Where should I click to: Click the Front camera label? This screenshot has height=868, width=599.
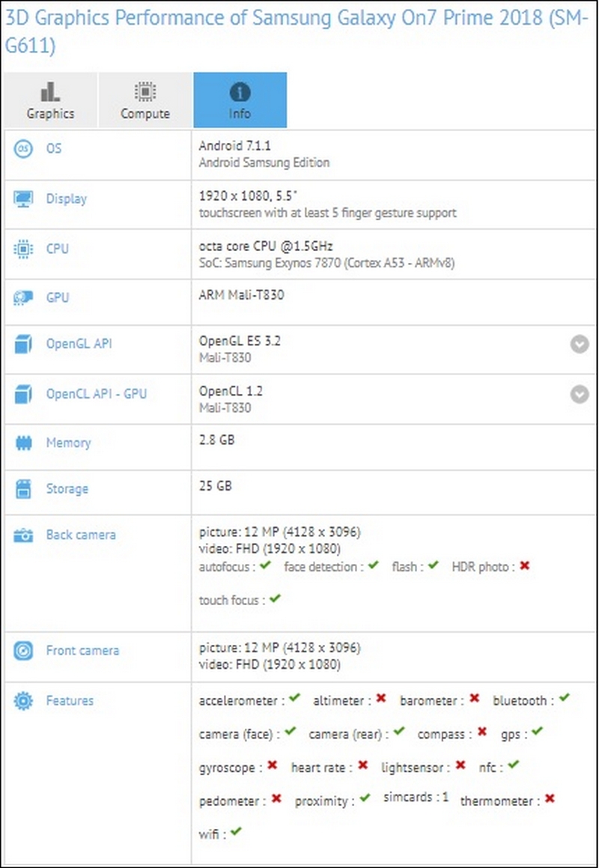(82, 651)
